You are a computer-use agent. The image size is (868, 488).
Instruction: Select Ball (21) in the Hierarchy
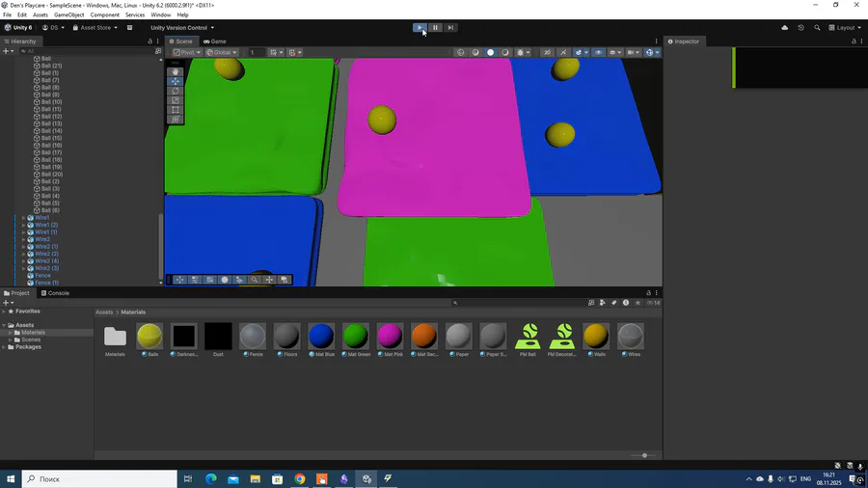51,66
